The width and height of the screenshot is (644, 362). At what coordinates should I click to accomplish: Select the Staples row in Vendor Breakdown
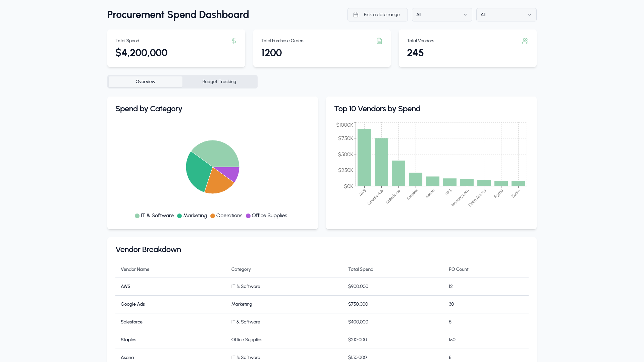[x=322, y=340]
